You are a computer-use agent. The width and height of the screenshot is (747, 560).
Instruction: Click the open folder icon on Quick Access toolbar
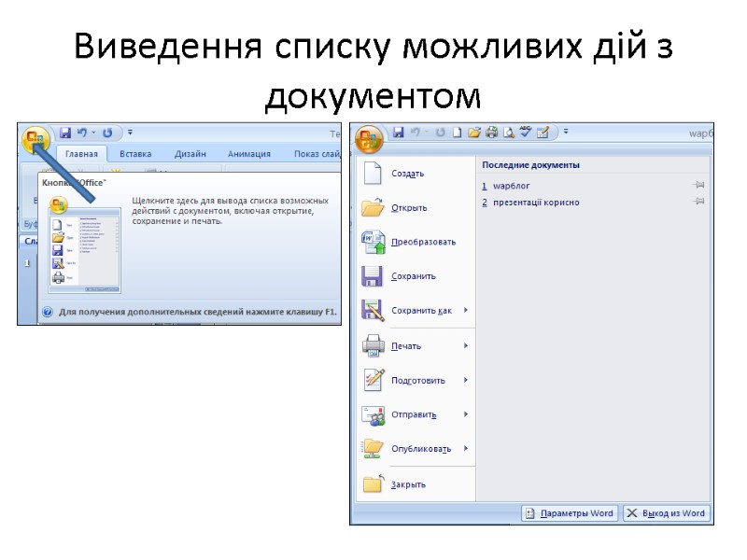[x=474, y=132]
